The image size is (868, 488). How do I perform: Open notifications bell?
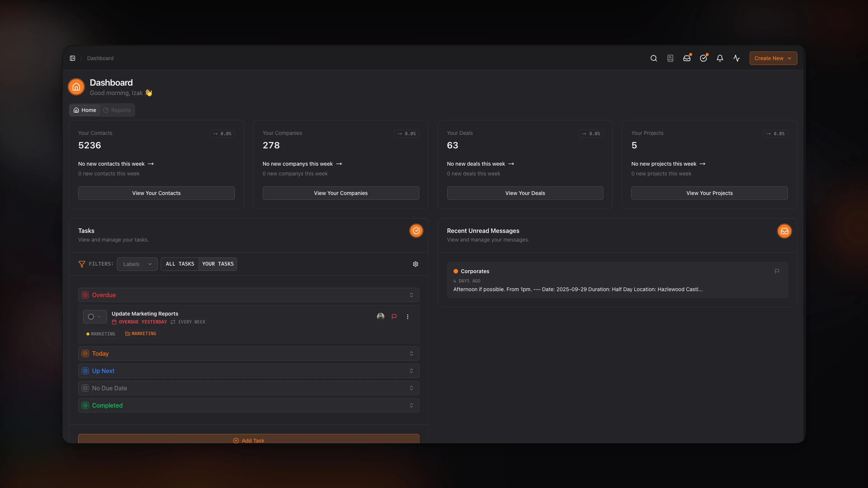tap(719, 58)
